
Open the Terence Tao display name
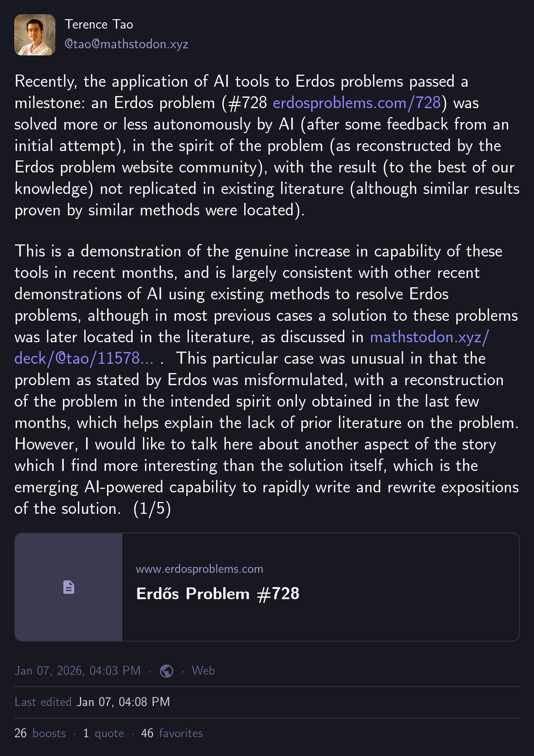tap(99, 24)
